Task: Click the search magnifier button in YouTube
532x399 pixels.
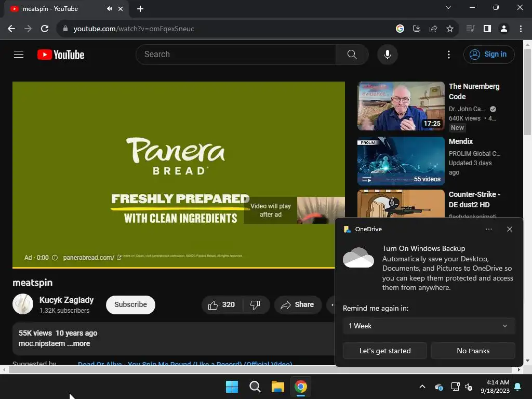Action: coord(352,54)
